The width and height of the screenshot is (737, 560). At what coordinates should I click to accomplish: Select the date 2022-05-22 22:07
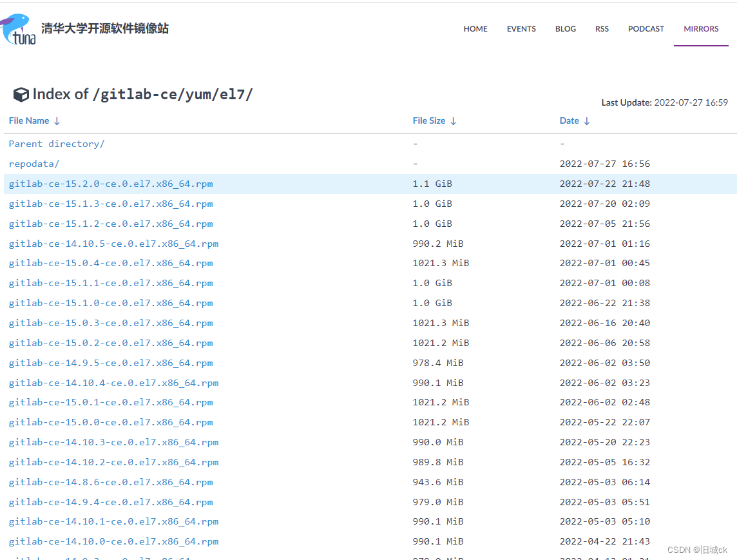coord(604,422)
